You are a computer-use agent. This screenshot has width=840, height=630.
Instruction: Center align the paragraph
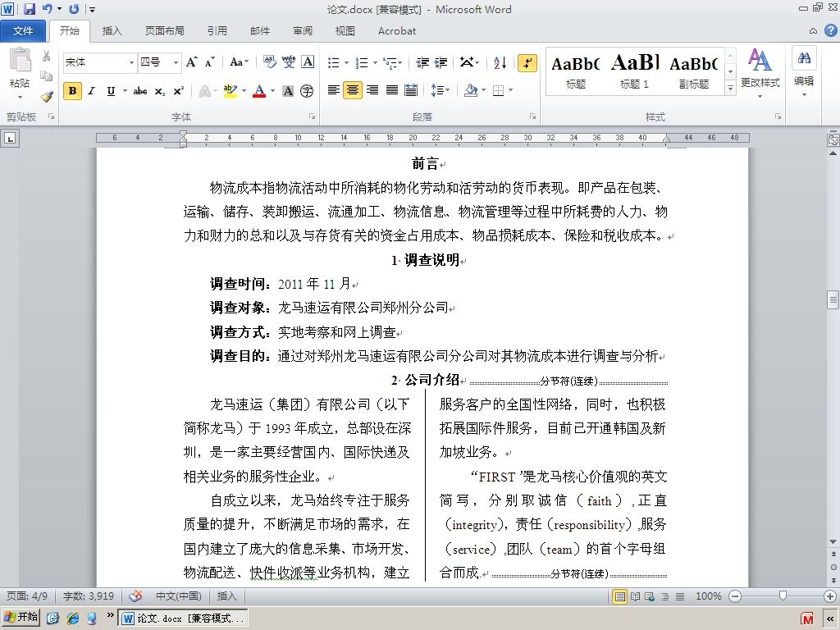coord(353,90)
